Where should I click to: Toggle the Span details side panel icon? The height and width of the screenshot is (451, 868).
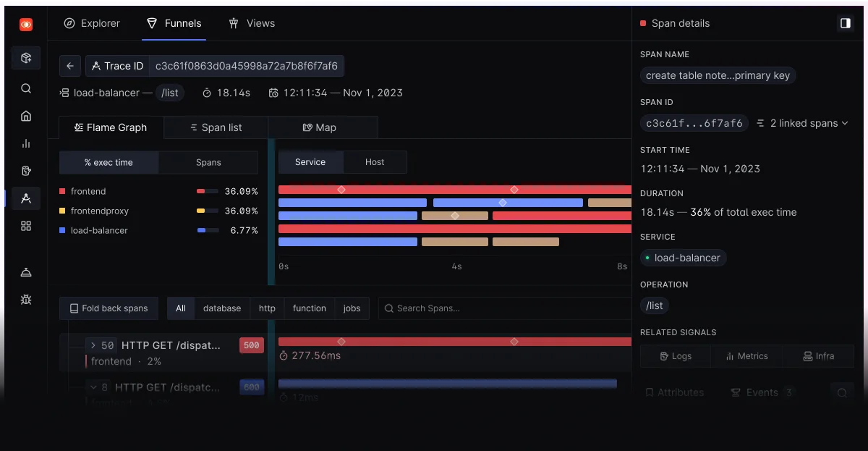click(845, 23)
